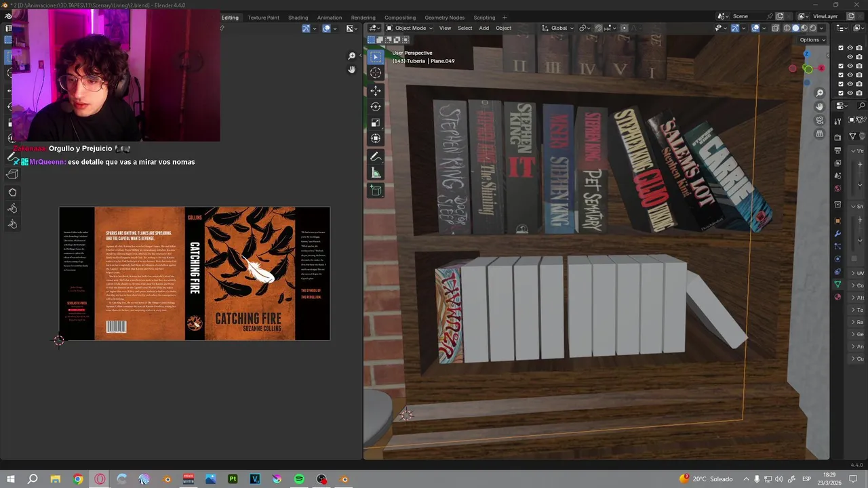This screenshot has height=488, width=868.
Task: Switch to Solid viewport shading
Action: point(795,28)
